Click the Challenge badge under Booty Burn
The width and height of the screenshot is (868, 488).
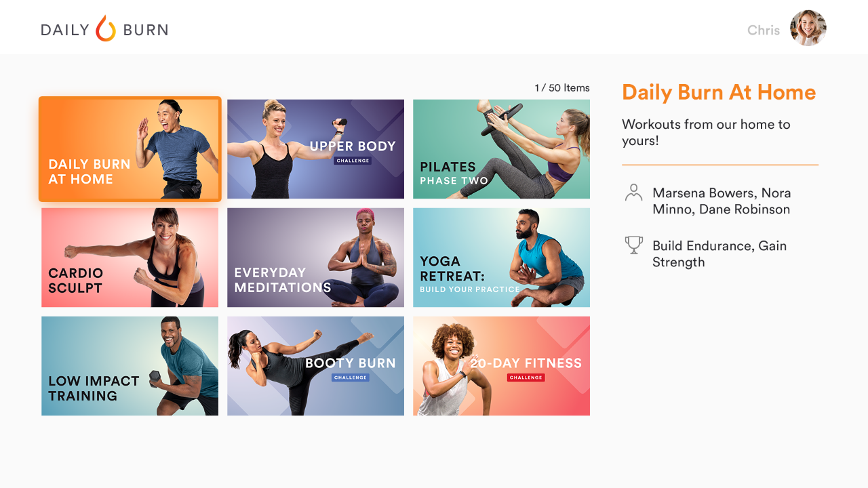(x=351, y=378)
